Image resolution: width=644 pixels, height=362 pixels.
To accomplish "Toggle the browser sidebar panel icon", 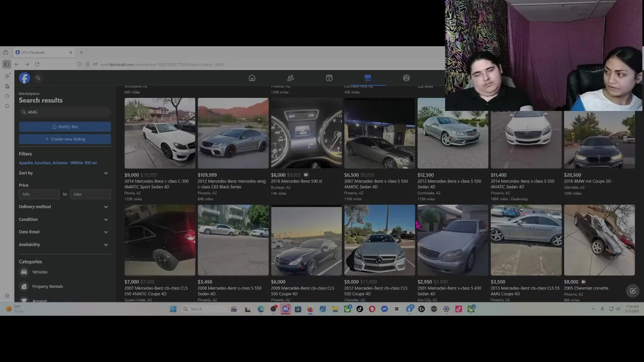I will tap(7, 64).
